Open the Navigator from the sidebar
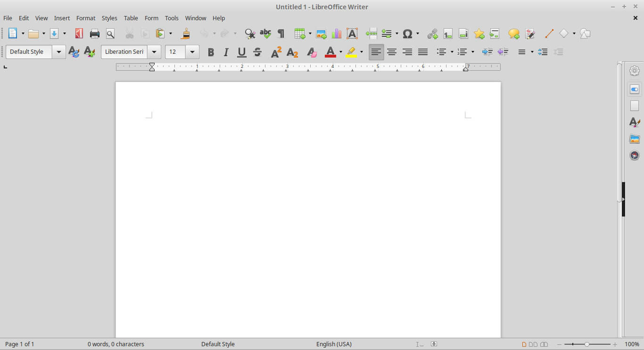The image size is (644, 350). click(635, 155)
